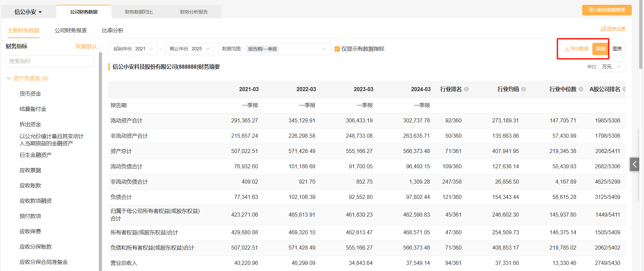Select the 数据 view toggle
This screenshot has width=644, height=271.
click(x=601, y=49)
